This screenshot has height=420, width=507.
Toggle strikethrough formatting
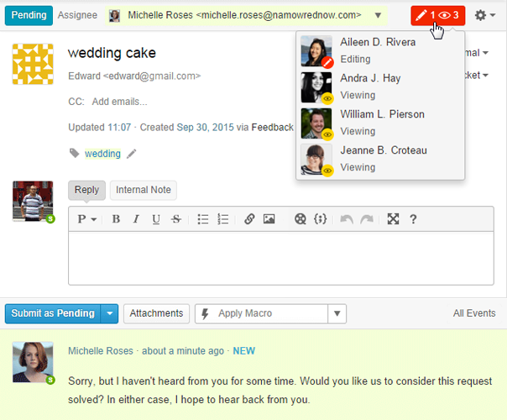tap(175, 219)
